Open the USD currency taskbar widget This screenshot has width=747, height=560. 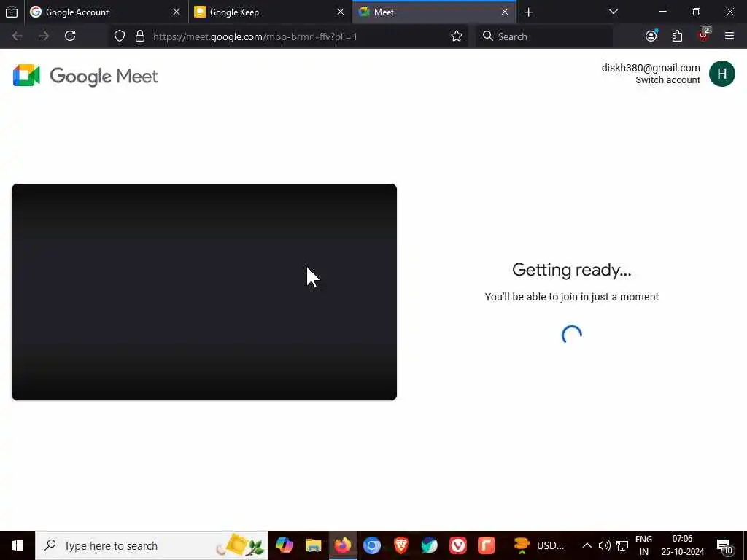tap(539, 545)
